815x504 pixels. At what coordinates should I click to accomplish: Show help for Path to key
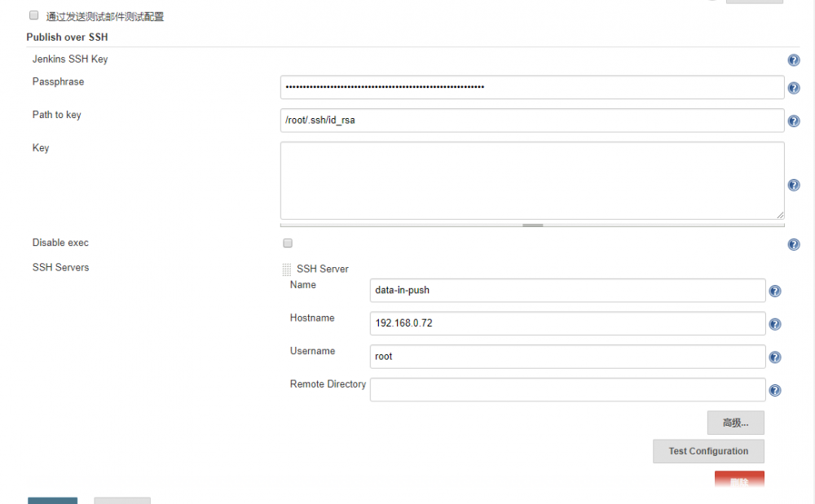(794, 121)
